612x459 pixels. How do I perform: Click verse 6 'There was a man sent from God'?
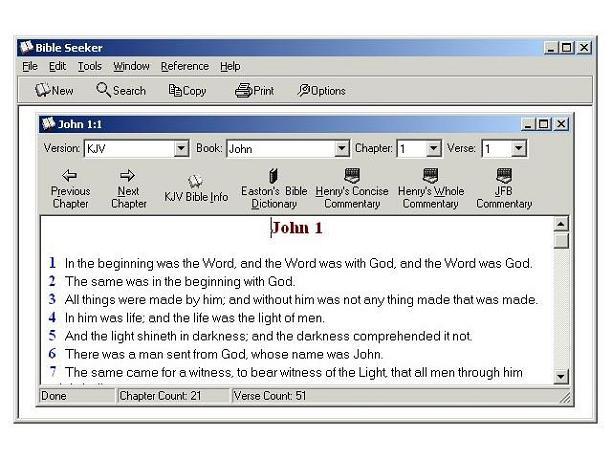[224, 354]
